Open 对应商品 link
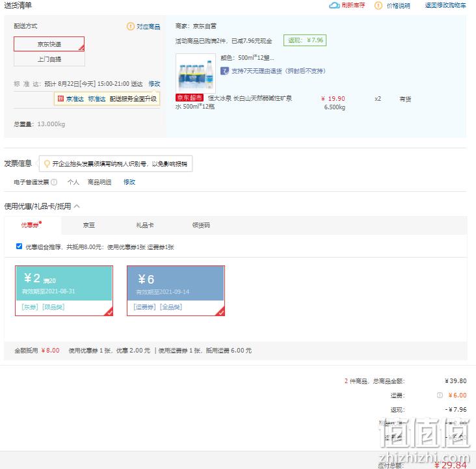The height and width of the screenshot is (469, 476). pyautogui.click(x=148, y=27)
